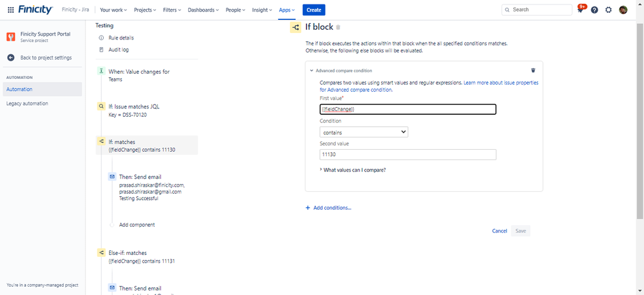This screenshot has width=644, height=295.
Task: Open the Apps menu
Action: tap(287, 10)
